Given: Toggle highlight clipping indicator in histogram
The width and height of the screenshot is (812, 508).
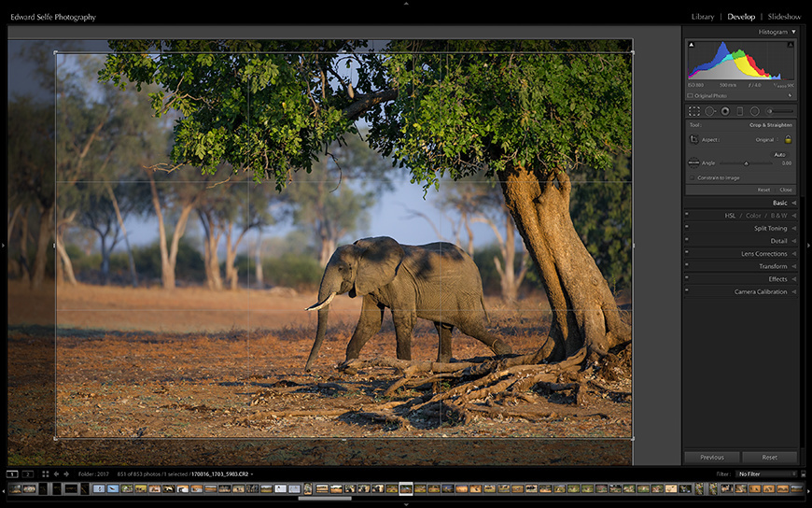Looking at the screenshot, I should pyautogui.click(x=791, y=45).
